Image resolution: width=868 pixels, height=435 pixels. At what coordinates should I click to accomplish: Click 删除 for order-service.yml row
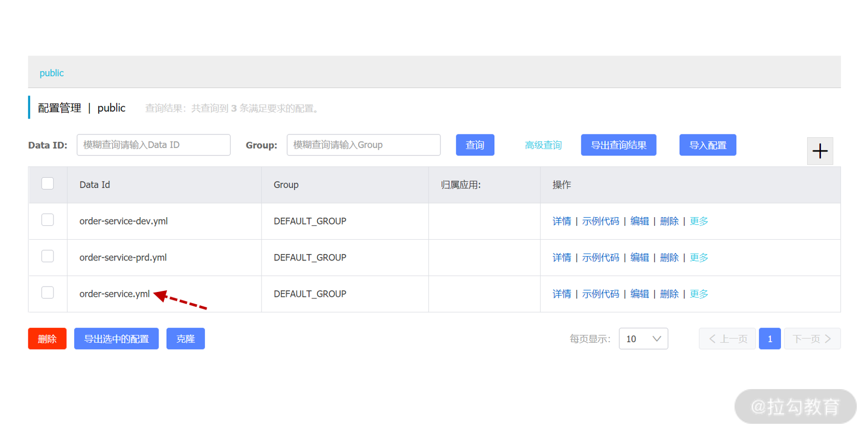pos(669,294)
